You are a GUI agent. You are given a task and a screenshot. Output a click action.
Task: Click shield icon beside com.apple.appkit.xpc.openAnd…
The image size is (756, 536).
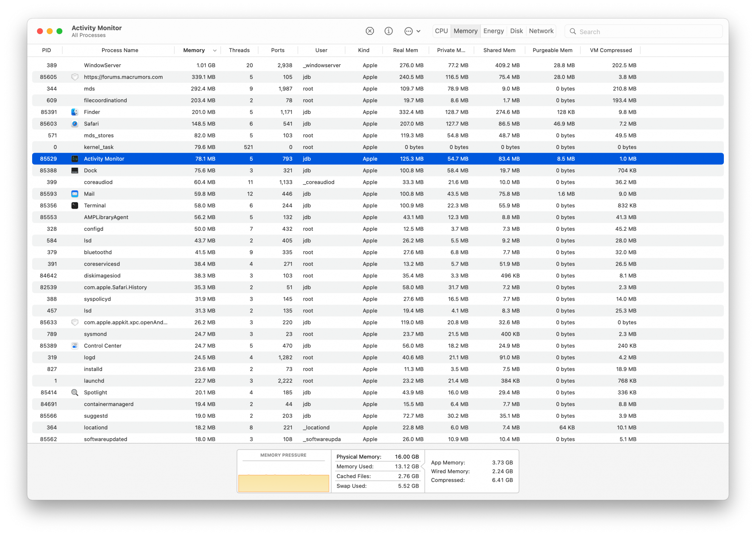(x=74, y=322)
